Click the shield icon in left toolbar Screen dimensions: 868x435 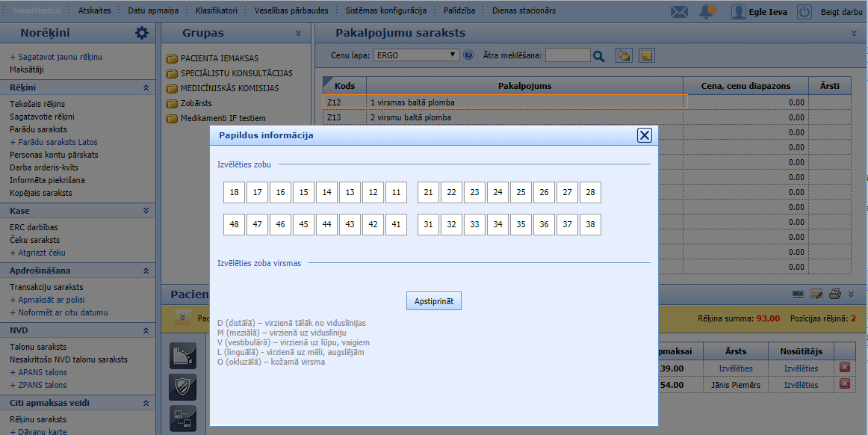183,386
